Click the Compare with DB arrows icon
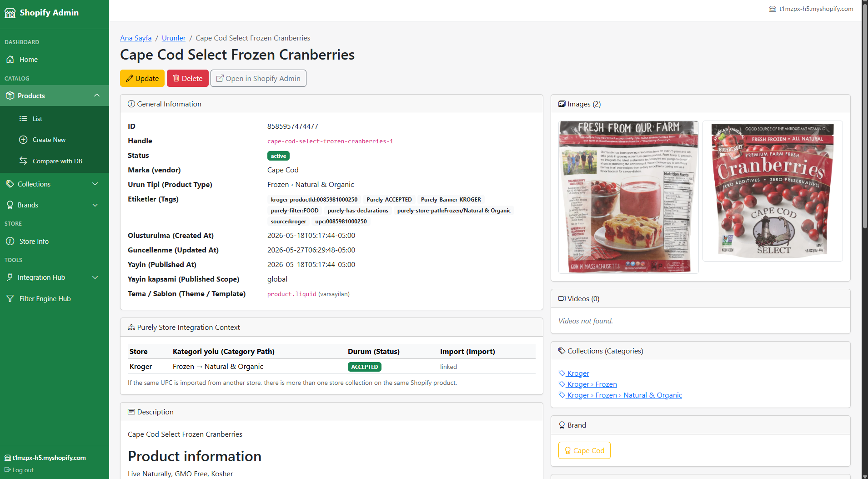 click(x=23, y=161)
